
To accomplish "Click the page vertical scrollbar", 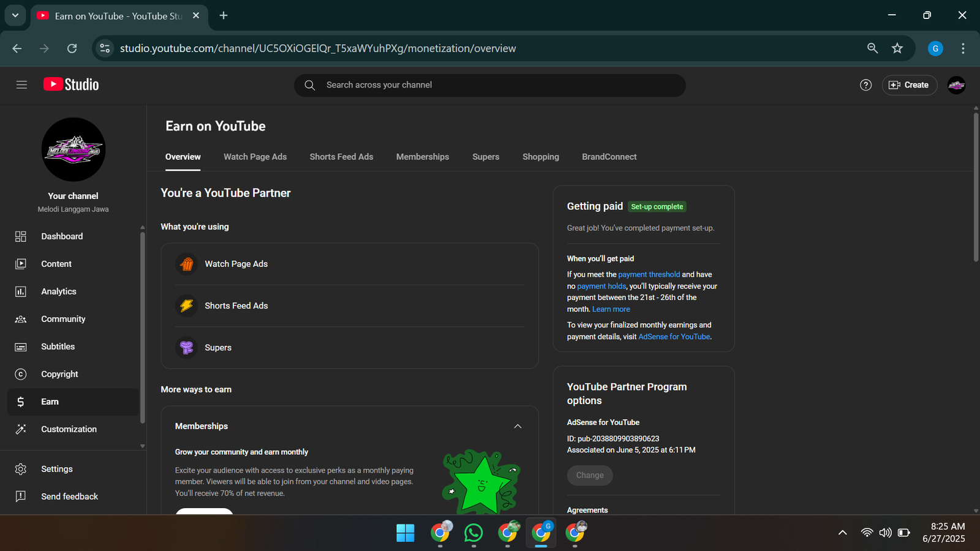I will coord(976,187).
